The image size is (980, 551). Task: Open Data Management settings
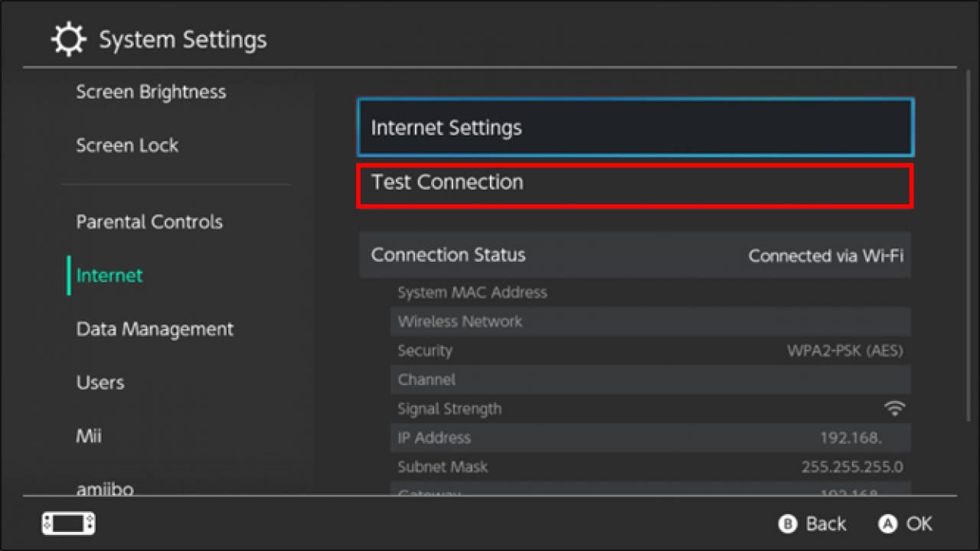tap(155, 329)
